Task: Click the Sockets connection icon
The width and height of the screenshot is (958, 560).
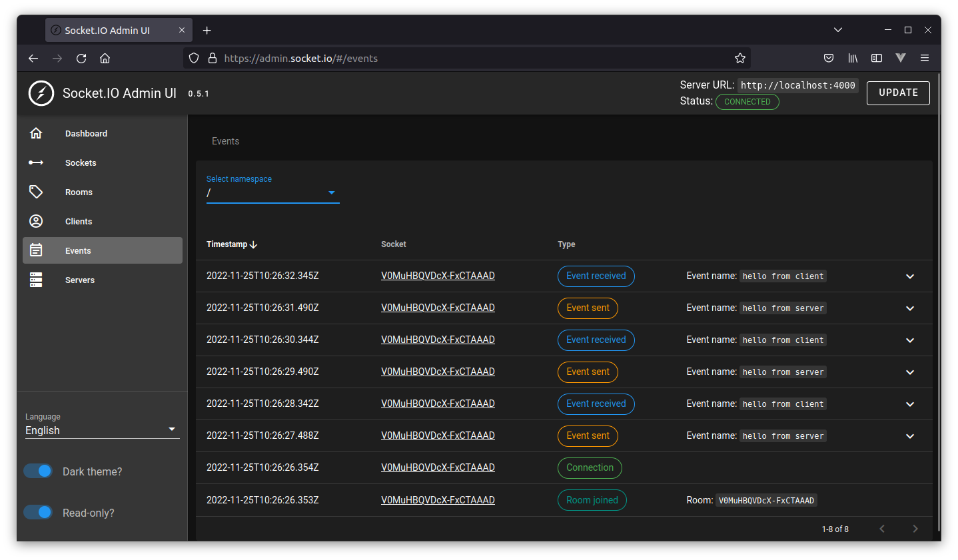Action: (36, 162)
